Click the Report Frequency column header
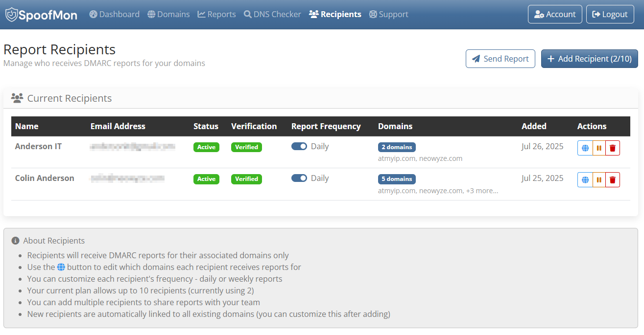The image size is (644, 335). coord(326,126)
